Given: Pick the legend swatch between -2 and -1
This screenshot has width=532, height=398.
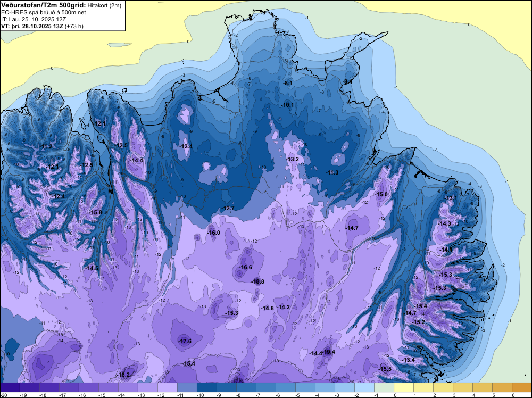Looking at the screenshot, I should [x=364, y=387].
